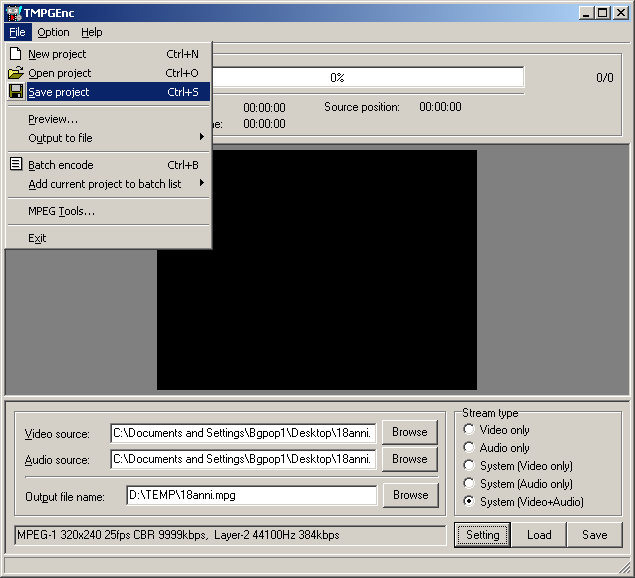Image resolution: width=635 pixels, height=578 pixels.
Task: Click the MPEG-1 320x240 25fps settings summary
Action: click(x=230, y=535)
